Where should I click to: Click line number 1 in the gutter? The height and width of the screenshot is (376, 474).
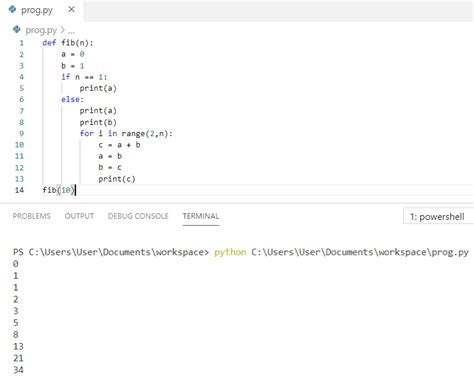22,43
